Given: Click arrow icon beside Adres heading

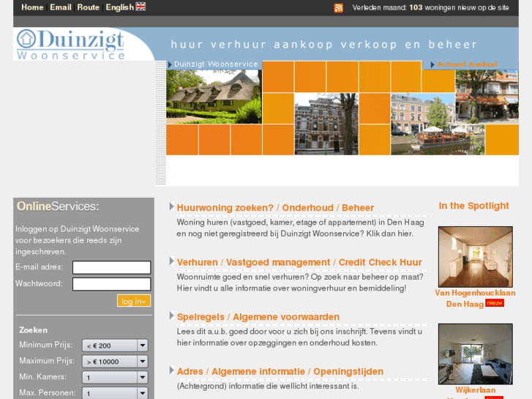Looking at the screenshot, I should [172, 370].
